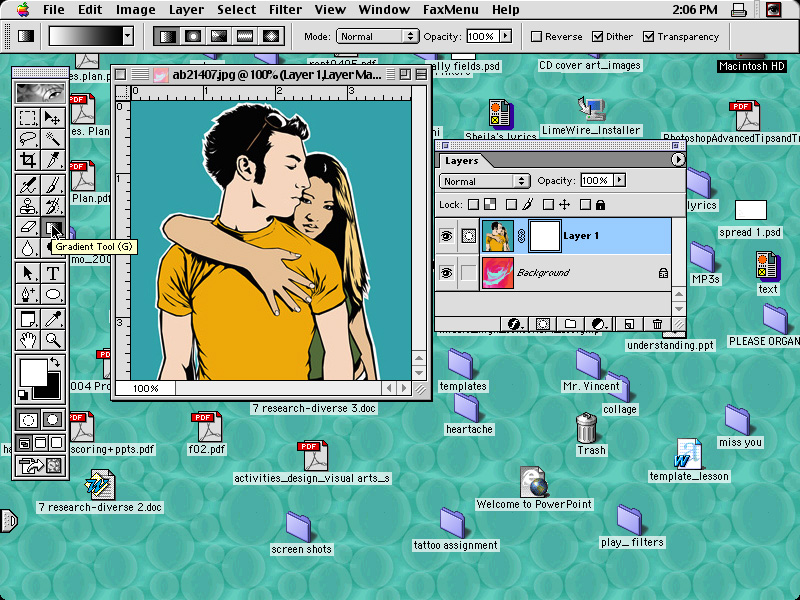The width and height of the screenshot is (800, 600).
Task: Open Layers palette blend mode dropdown
Action: 483,181
